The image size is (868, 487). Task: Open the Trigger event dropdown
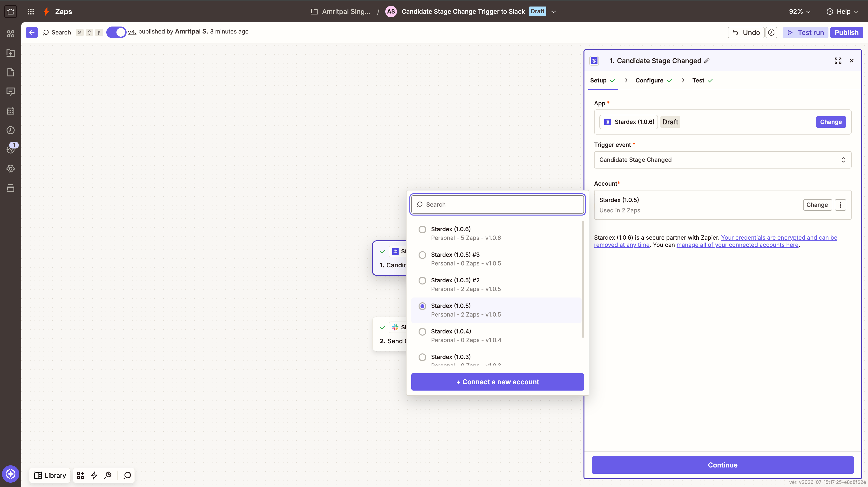coord(722,160)
